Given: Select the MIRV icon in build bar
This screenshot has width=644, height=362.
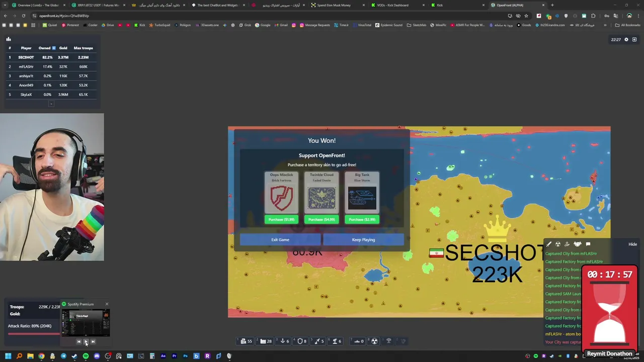Looking at the screenshot, I should tap(403, 341).
